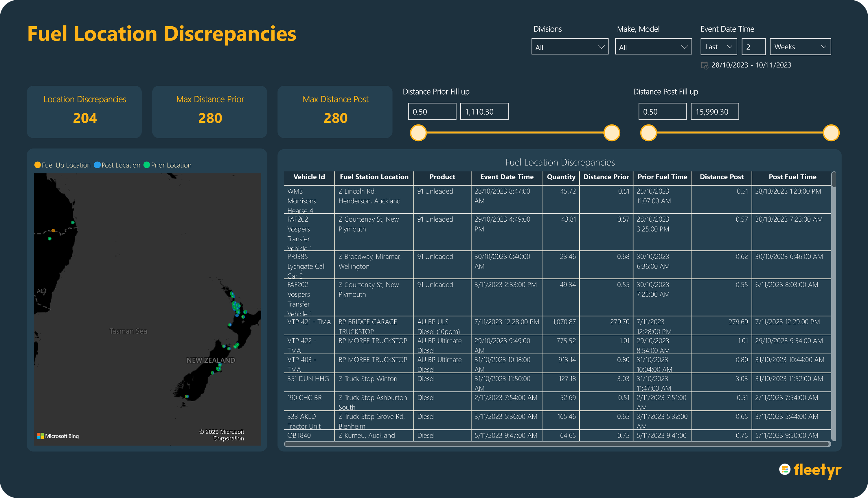Viewport: 868px width, 498px height.
Task: Click the orange Fuel Up Location legend dot
Action: tap(38, 165)
